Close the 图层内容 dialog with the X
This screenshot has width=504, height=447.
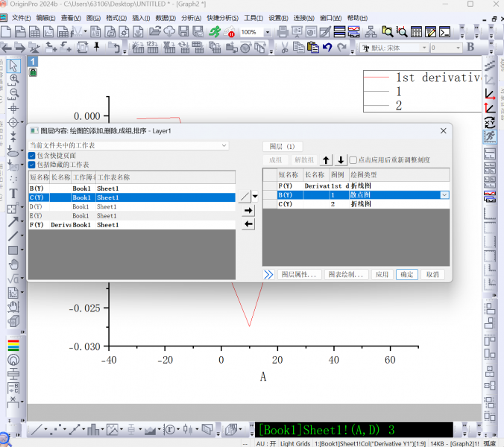coord(444,130)
